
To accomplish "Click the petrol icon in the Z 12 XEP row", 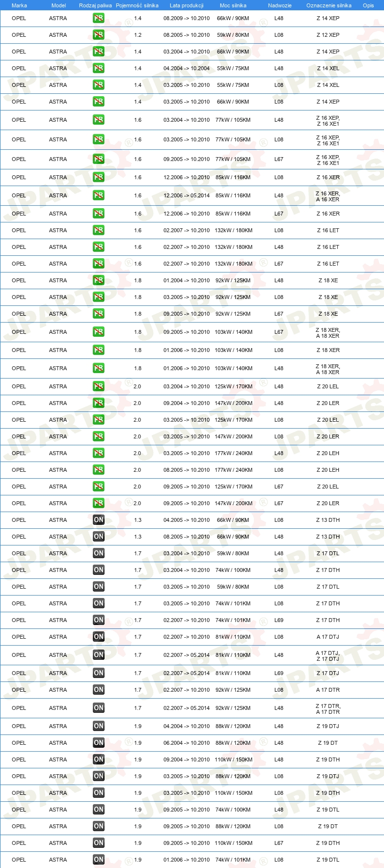I will pos(99,35).
